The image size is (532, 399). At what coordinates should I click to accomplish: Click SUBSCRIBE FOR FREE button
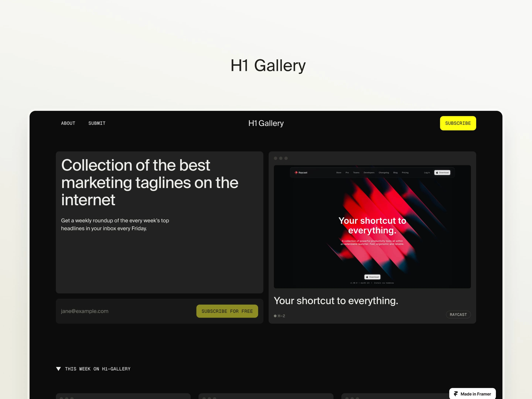[x=227, y=311]
